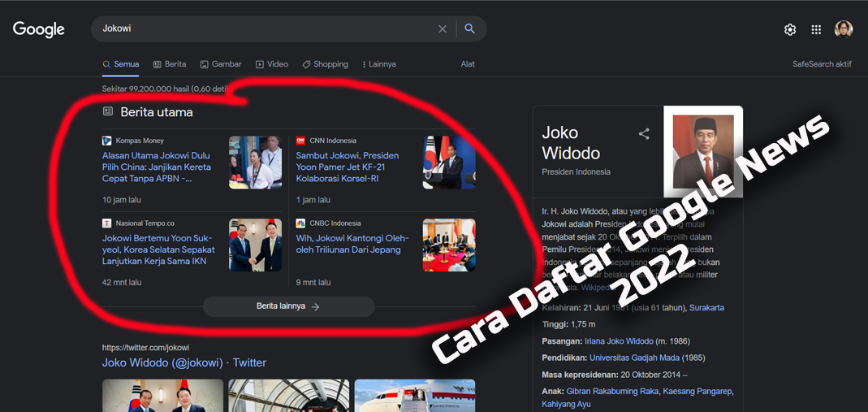Switch to the Video tab
The height and width of the screenshot is (412, 868).
click(272, 64)
